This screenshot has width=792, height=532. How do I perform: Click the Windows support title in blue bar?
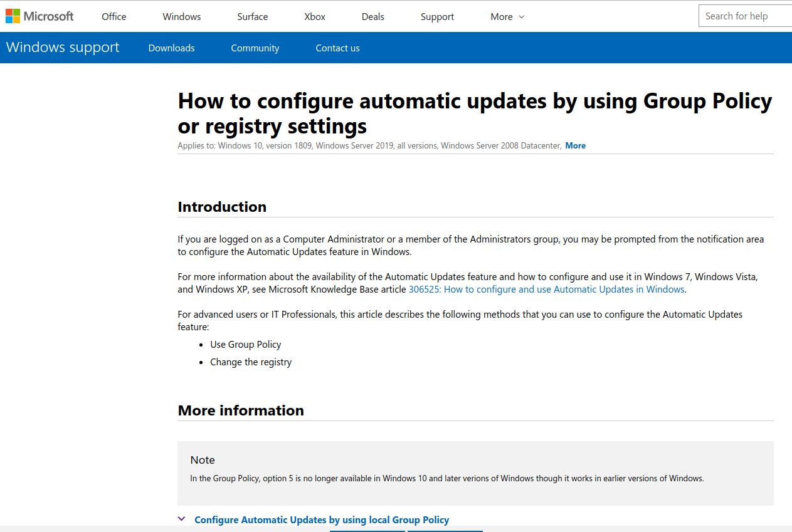(x=63, y=48)
